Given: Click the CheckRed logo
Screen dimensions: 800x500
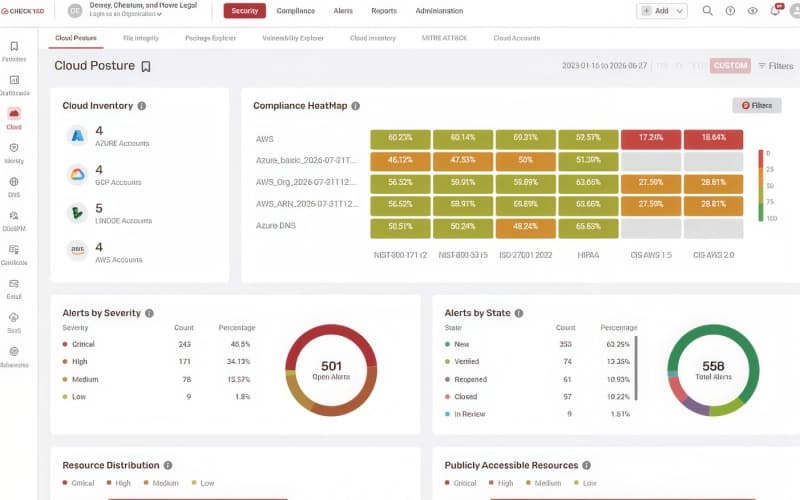Looking at the screenshot, I should pyautogui.click(x=22, y=11).
